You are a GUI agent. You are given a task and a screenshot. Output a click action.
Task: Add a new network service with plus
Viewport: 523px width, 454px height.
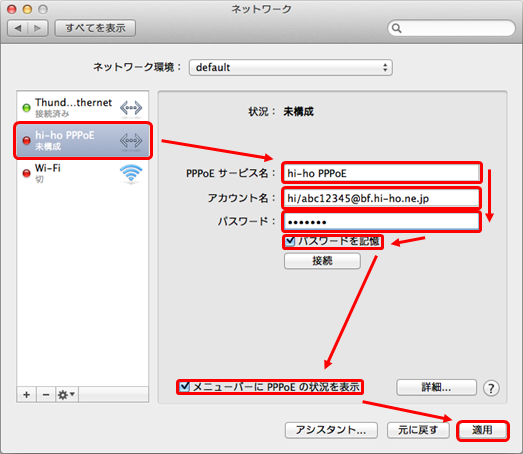pos(27,395)
